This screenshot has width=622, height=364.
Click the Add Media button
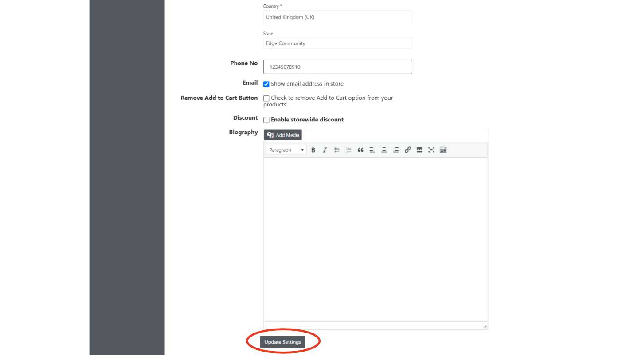click(x=283, y=135)
